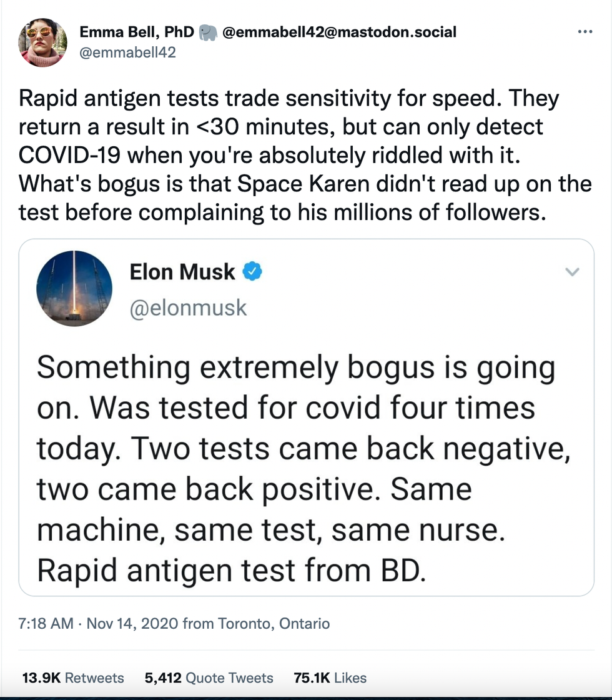The width and height of the screenshot is (612, 700).
Task: Click the @emmabell42@mastodon.social text in the name
Action: pos(339,32)
